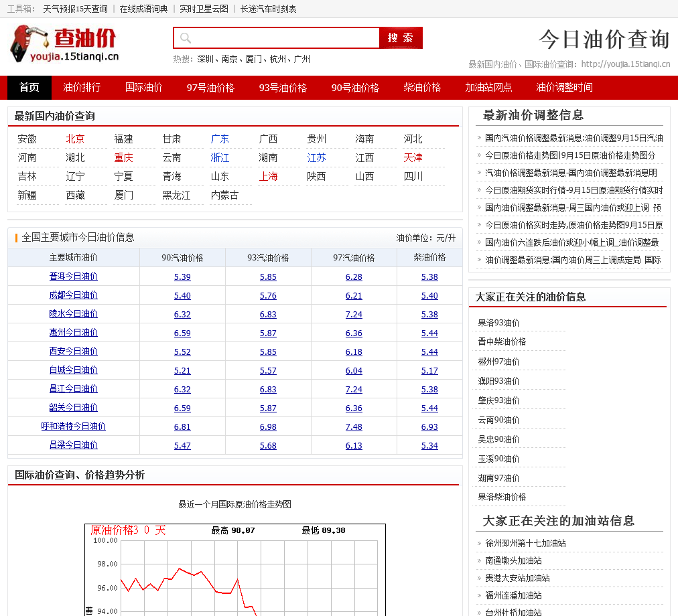This screenshot has height=616, width=678.
Task: Click the red 搜索 button
Action: pos(401,38)
